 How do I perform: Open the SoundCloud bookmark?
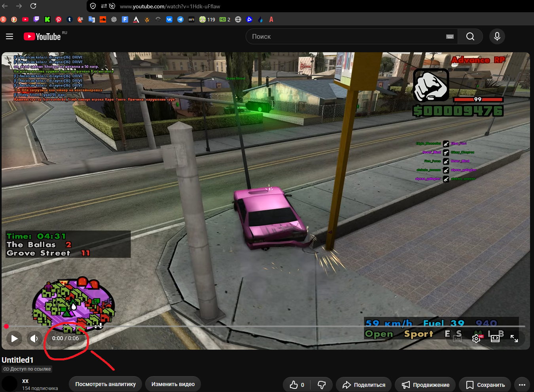tap(103, 19)
